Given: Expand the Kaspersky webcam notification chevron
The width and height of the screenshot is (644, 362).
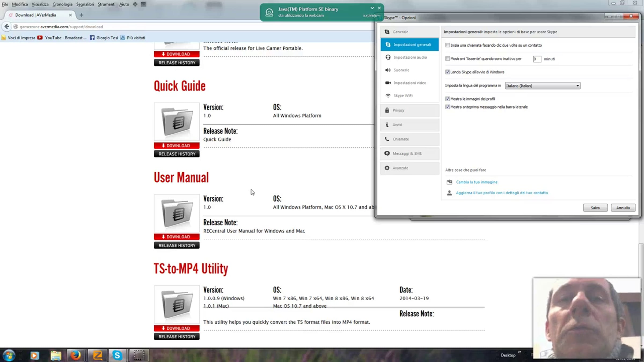Looking at the screenshot, I should [x=372, y=8].
